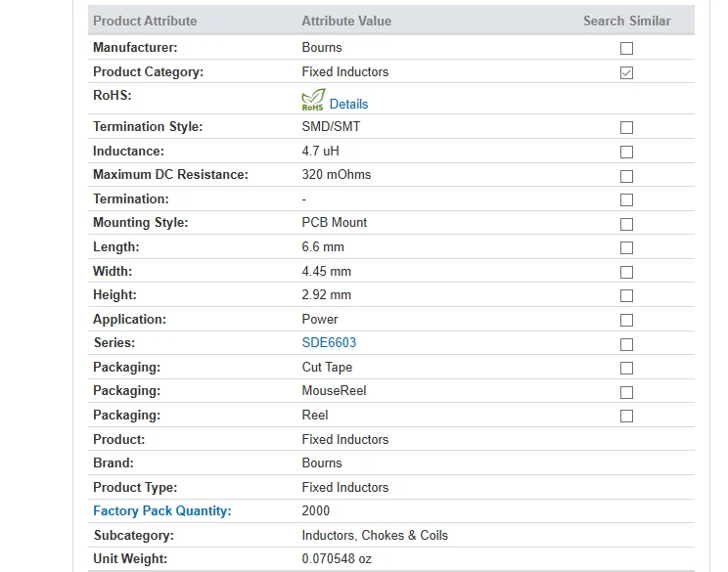The image size is (728, 572).
Task: Tick the Packaging Reel checkbox
Action: tap(626, 417)
